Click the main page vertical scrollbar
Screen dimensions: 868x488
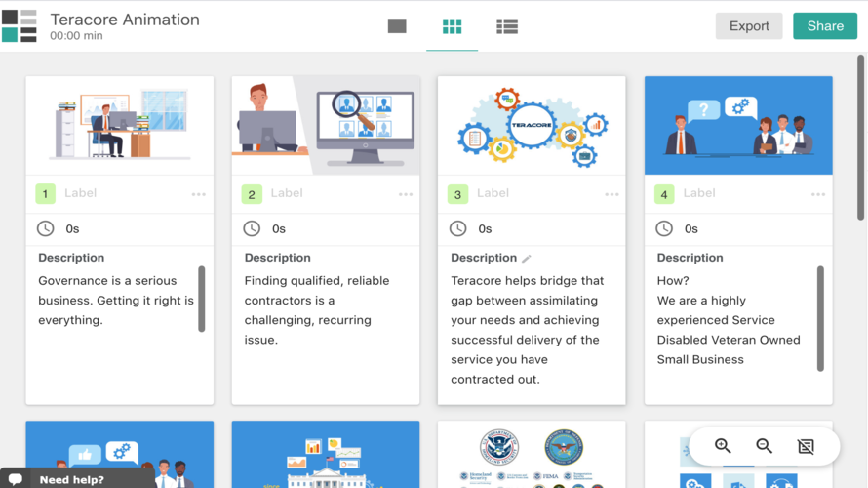[x=861, y=138]
